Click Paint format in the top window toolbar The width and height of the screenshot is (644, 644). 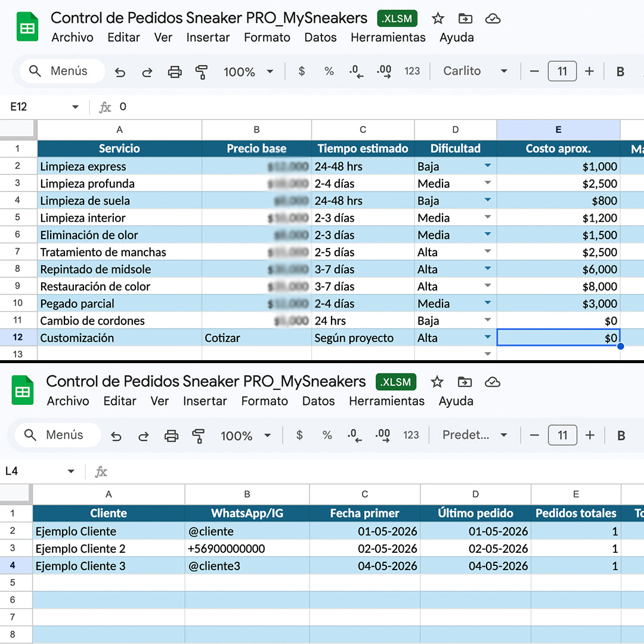(202, 72)
